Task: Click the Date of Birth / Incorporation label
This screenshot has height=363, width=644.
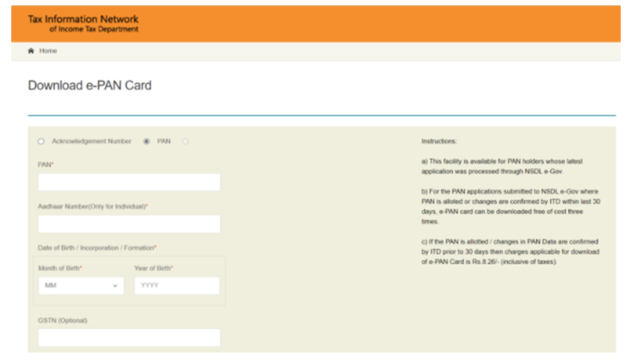Action: tap(97, 247)
